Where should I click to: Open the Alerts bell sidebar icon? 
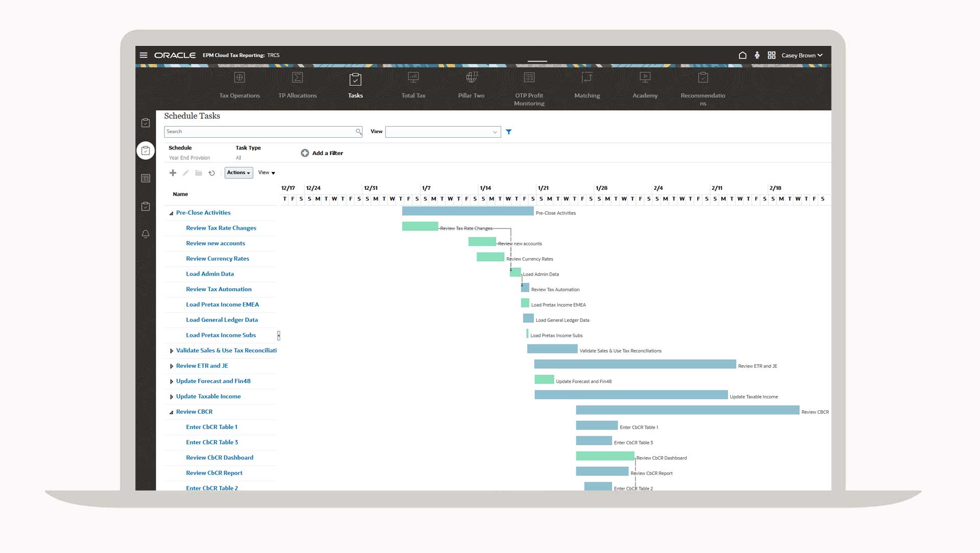click(x=145, y=234)
